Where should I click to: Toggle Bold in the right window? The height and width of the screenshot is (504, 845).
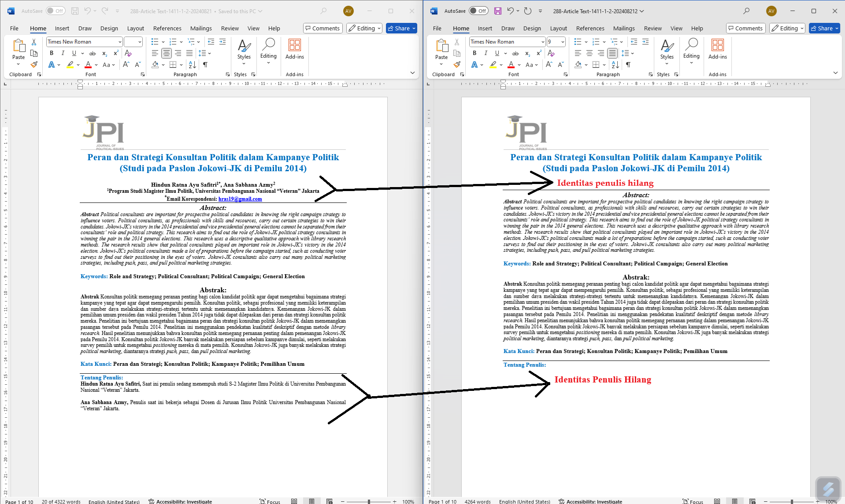(x=474, y=53)
